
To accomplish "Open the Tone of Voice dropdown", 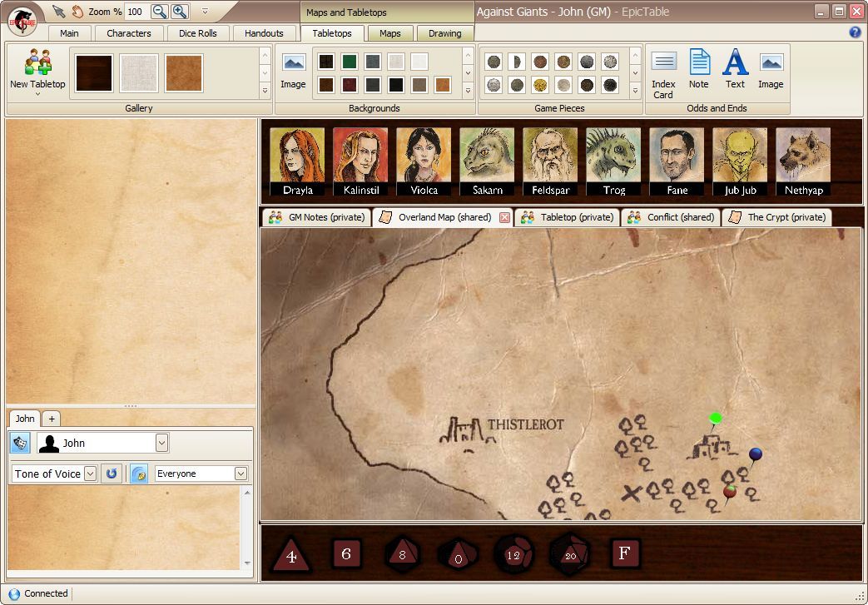I will pos(88,474).
